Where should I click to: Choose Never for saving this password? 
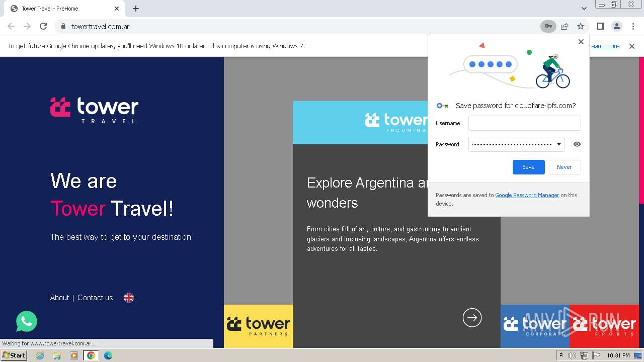click(564, 167)
